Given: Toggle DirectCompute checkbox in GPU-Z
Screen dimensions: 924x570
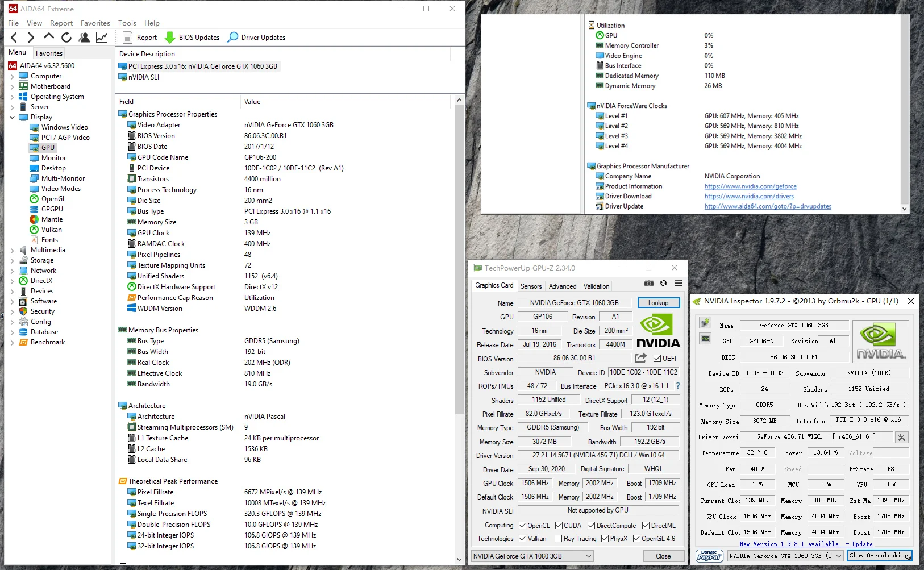Looking at the screenshot, I should tap(592, 526).
